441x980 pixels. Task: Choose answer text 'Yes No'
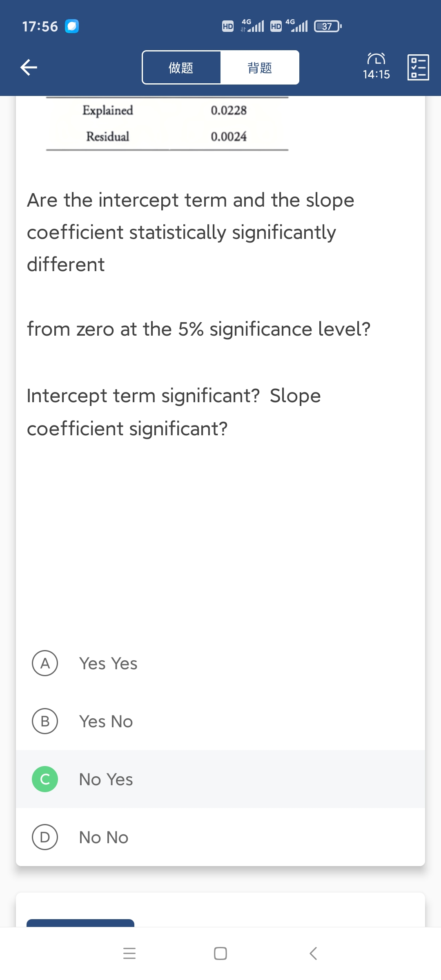pos(106,722)
